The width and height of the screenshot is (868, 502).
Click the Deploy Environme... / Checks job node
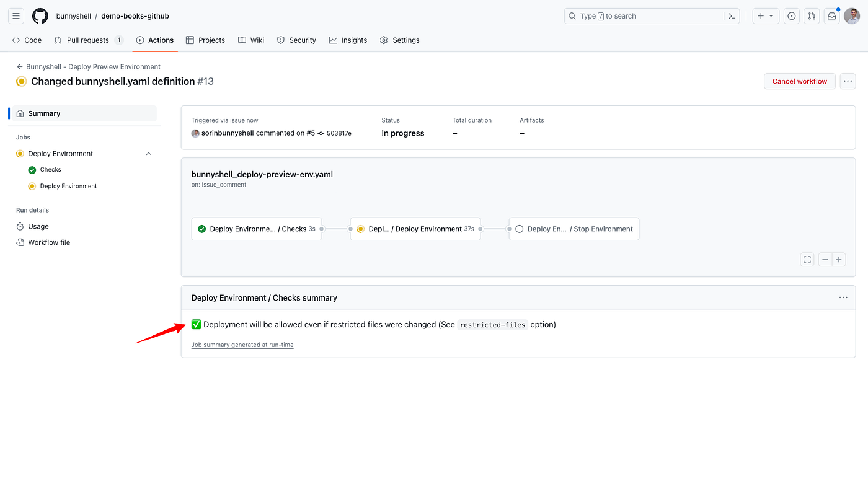coord(257,229)
